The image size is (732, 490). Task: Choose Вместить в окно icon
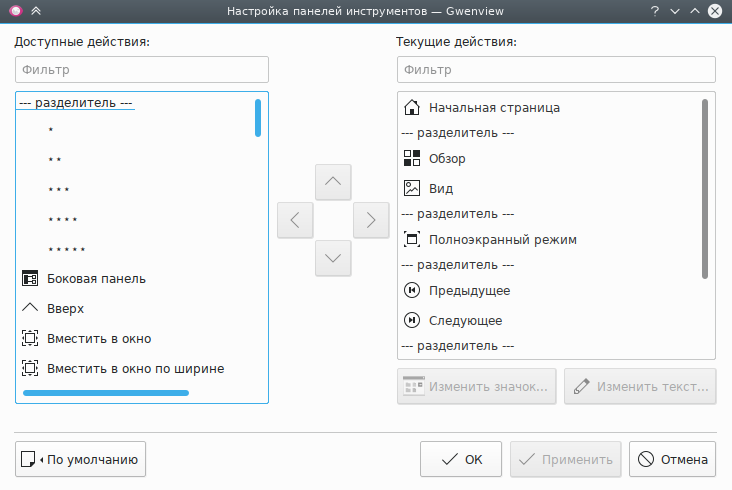pos(30,338)
